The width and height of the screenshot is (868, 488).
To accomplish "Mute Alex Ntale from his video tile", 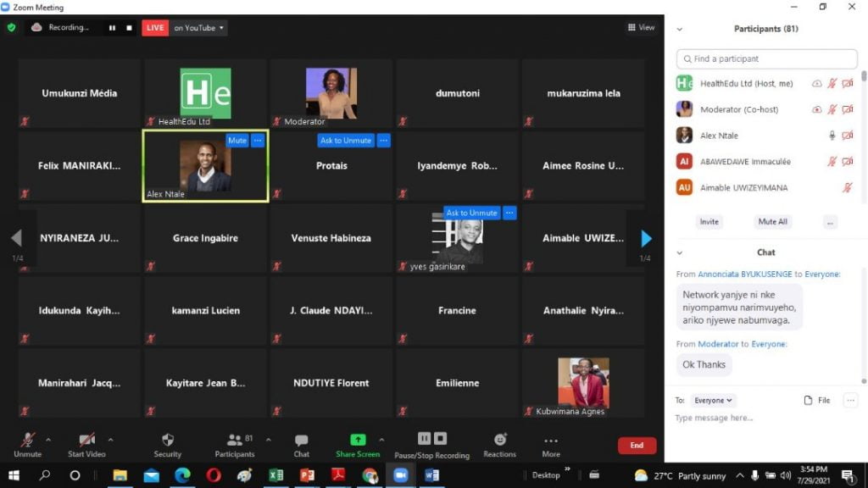I will [237, 141].
